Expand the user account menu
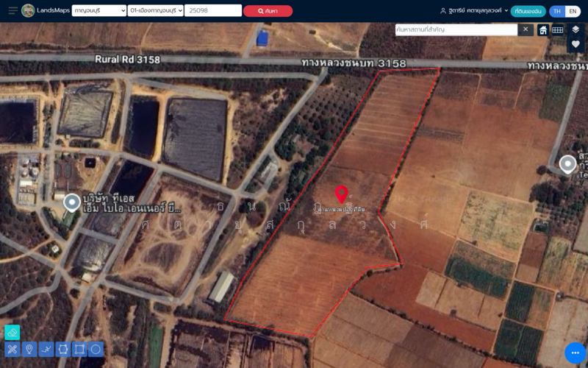Image resolution: width=588 pixels, height=368 pixels. (x=474, y=11)
